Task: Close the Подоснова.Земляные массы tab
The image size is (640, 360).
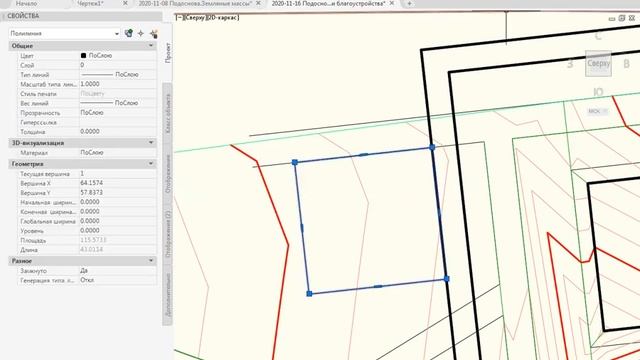Action: point(258,3)
